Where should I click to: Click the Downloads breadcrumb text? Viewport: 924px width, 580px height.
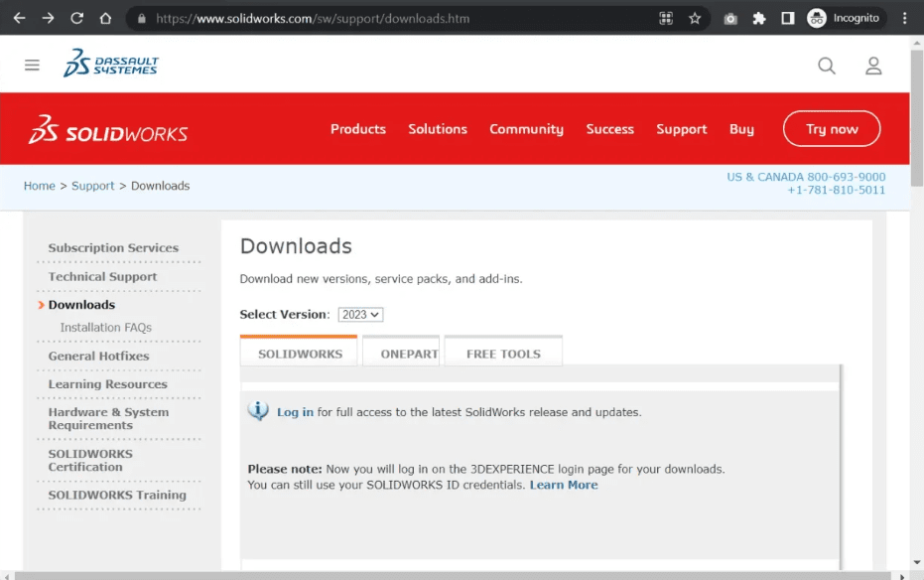click(x=161, y=186)
